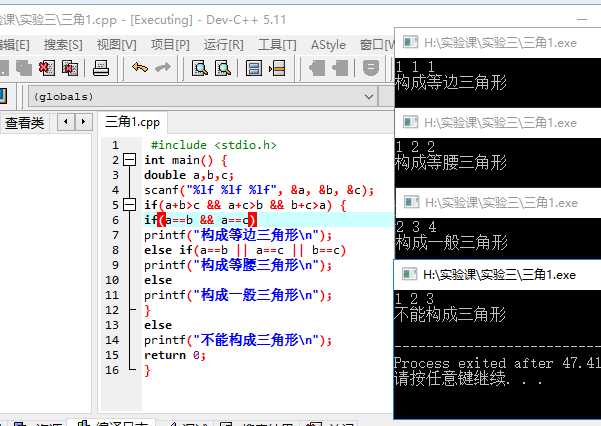Click the Replace magnifier toolbar icon

pyautogui.click(x=223, y=68)
